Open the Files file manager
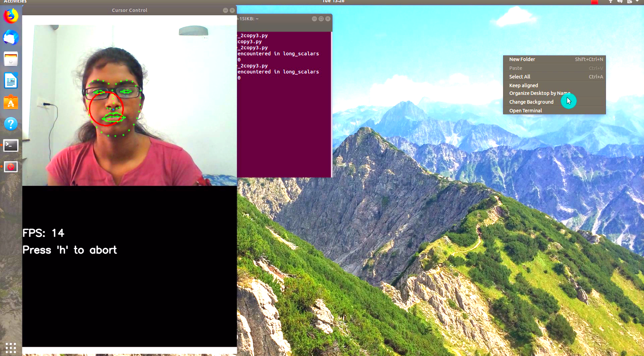This screenshot has width=644, height=356. (10, 59)
